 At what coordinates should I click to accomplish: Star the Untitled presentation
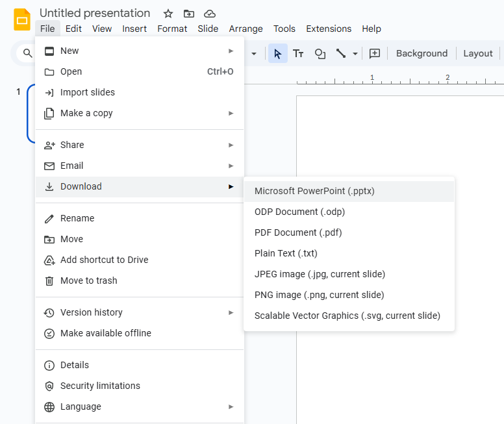coord(168,14)
